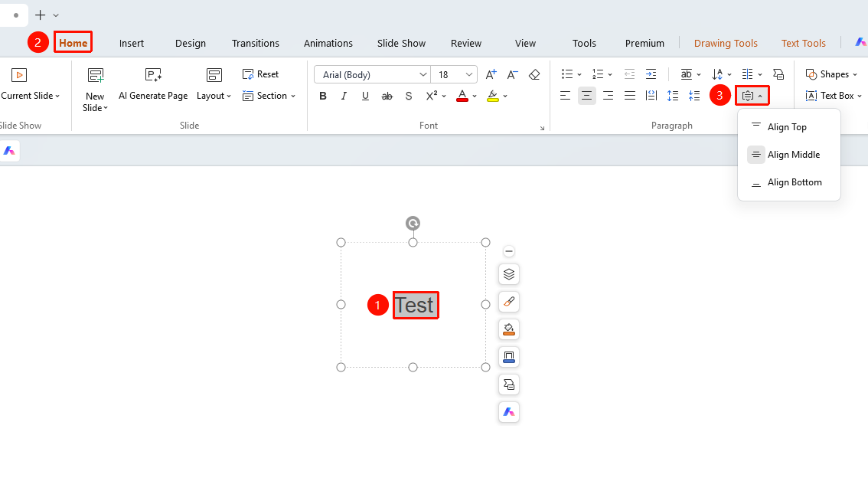Open the shape fill bucket on floating toolbar
The image size is (868, 481).
point(509,329)
